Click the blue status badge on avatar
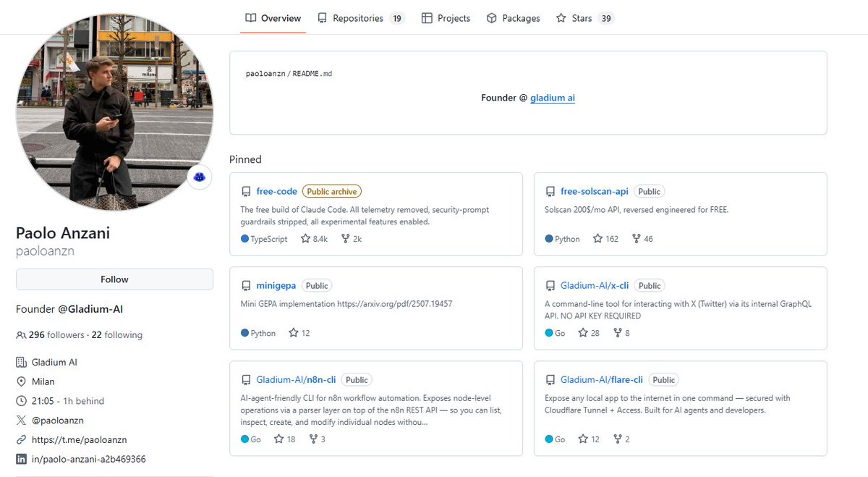The image size is (868, 477). coord(200,177)
